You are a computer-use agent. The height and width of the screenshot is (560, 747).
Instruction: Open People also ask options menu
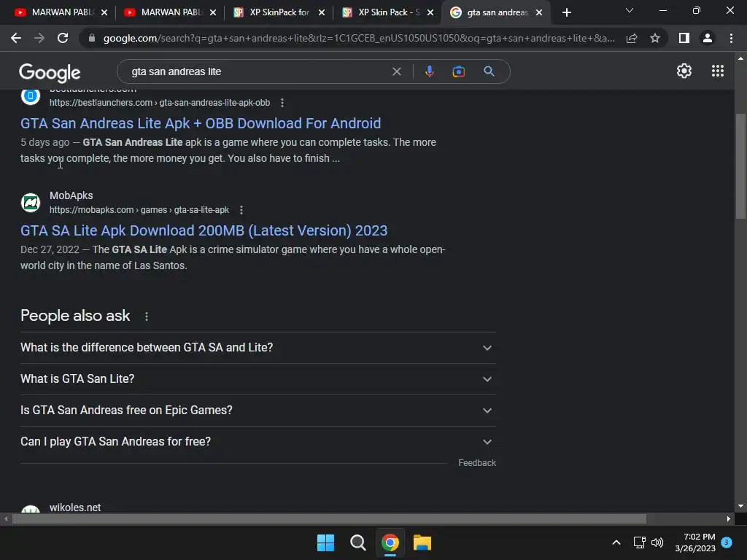tap(146, 316)
